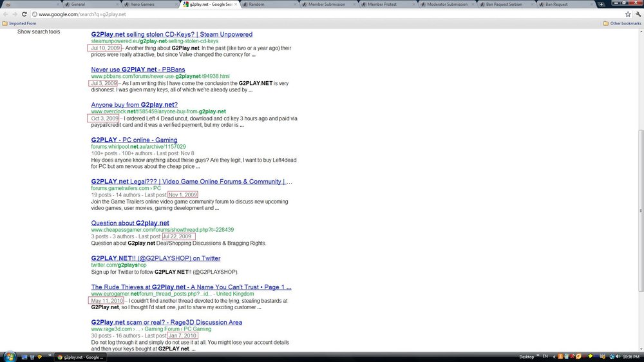Viewport: 644px width, 362px height.
Task: Switch to the Moderator Submission tab
Action: pos(446,4)
